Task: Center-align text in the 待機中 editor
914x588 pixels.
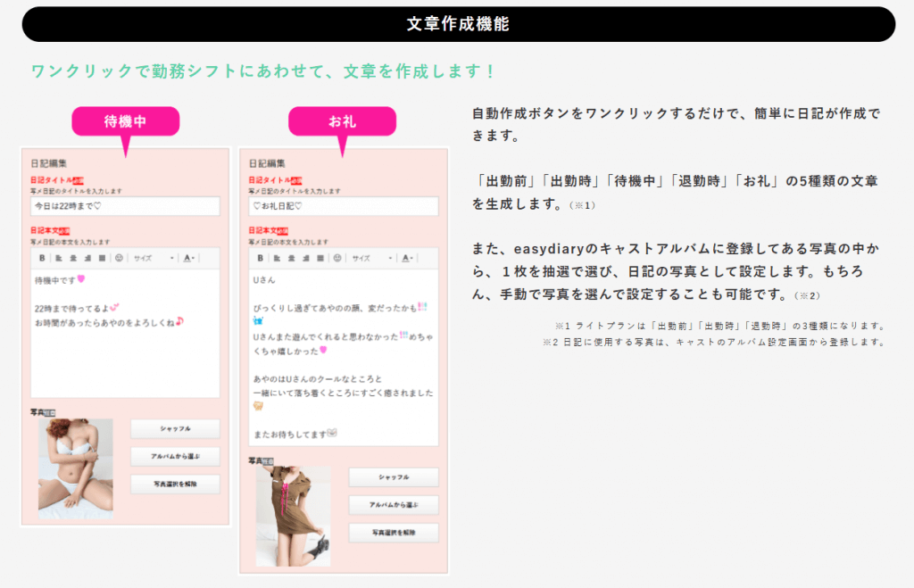Action: (x=72, y=258)
